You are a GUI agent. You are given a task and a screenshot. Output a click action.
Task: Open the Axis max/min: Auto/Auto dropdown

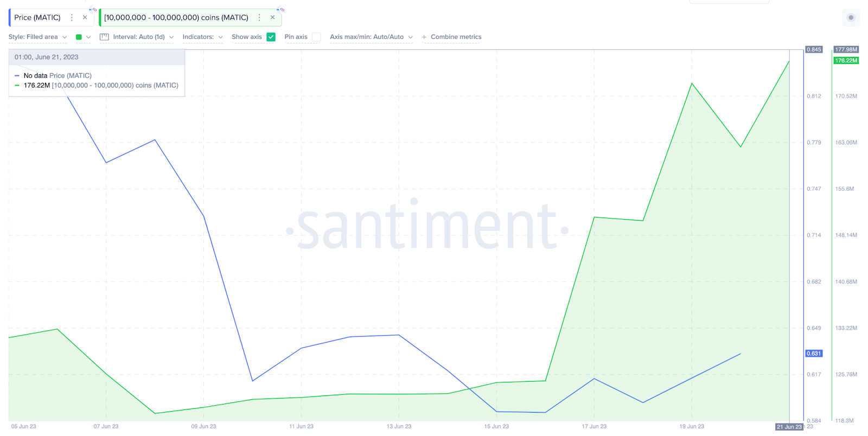coord(372,37)
